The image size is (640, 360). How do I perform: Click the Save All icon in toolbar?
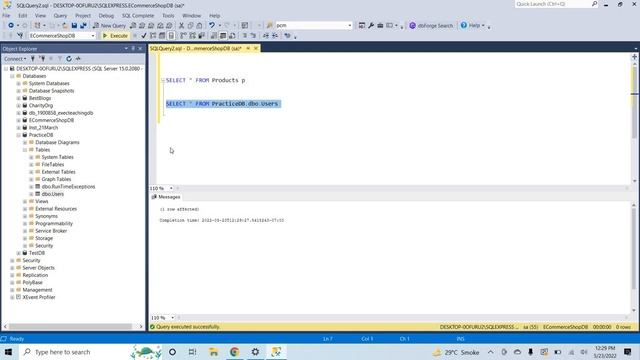pos(83,25)
